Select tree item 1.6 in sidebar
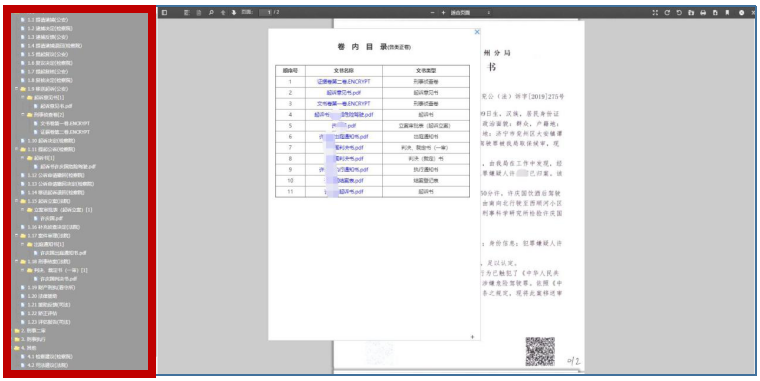Viewport: 760px width, 381px height. pos(50,63)
